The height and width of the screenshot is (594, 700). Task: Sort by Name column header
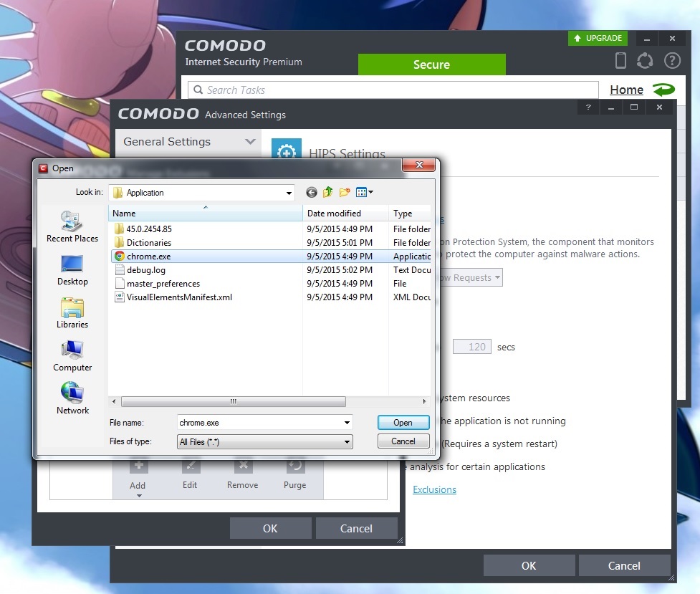(206, 214)
